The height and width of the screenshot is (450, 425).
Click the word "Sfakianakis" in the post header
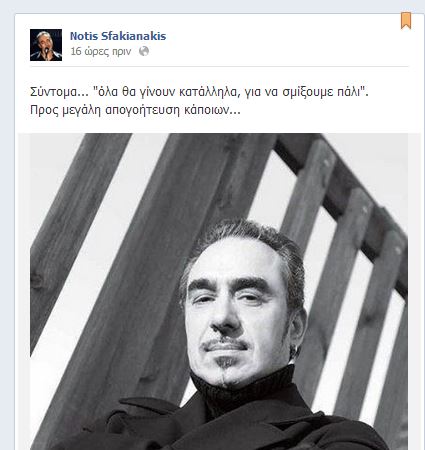pyautogui.click(x=133, y=36)
